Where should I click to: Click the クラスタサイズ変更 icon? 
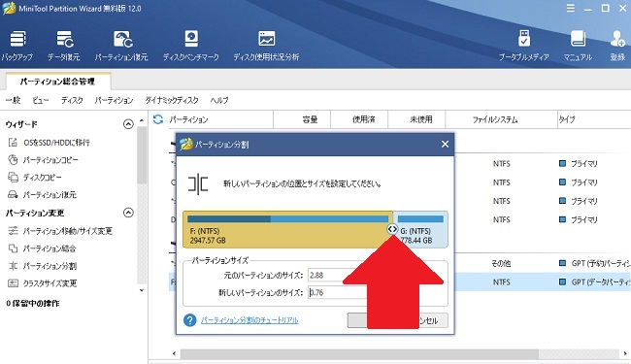click(x=13, y=283)
